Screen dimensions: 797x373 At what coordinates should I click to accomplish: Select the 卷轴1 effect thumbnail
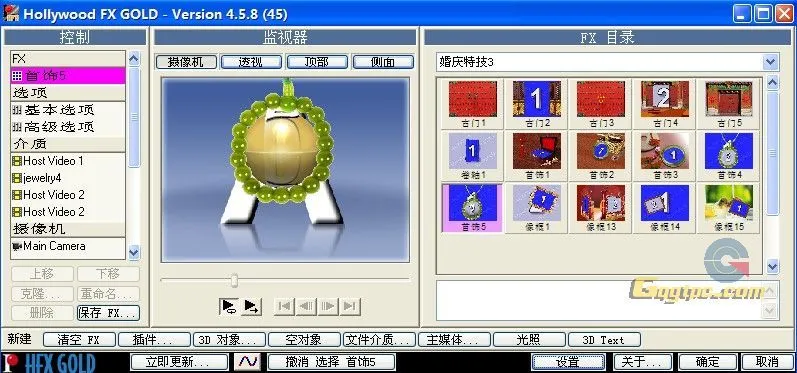473,156
